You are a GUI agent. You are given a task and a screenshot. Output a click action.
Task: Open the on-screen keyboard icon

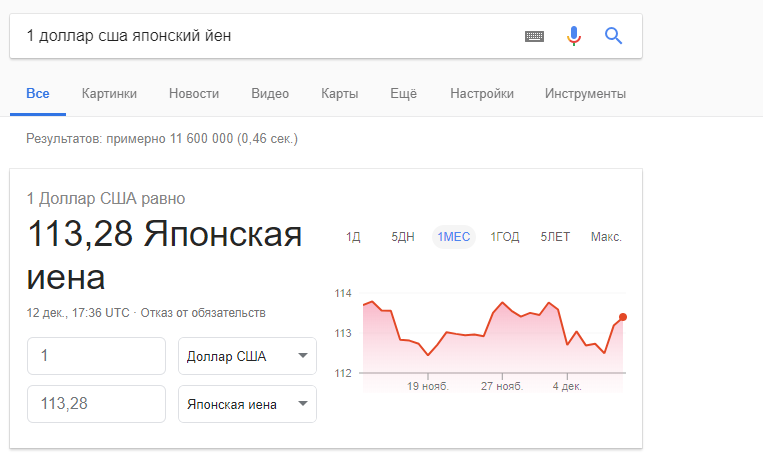coord(534,36)
